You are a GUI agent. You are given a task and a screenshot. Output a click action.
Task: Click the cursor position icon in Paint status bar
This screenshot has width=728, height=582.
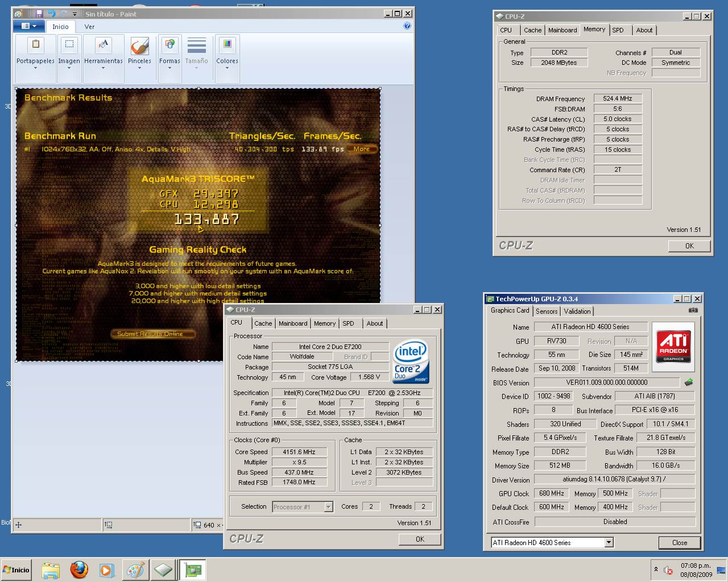[x=18, y=525]
